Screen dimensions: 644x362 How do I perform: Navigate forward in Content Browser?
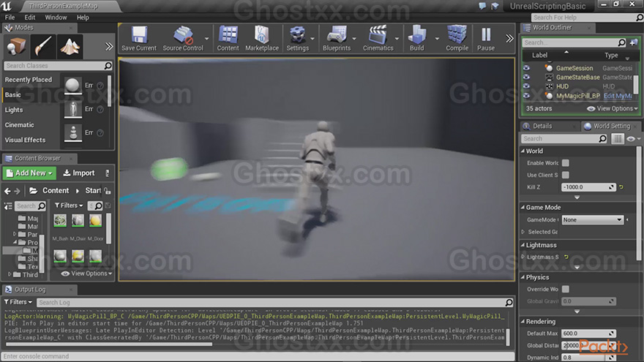pyautogui.click(x=17, y=191)
